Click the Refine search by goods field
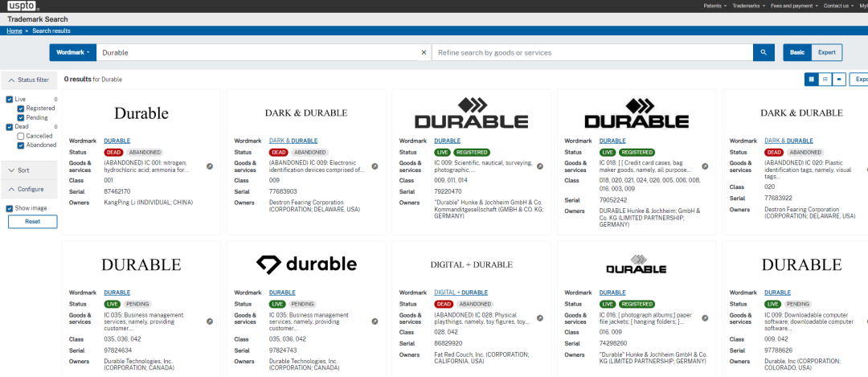Image resolution: width=868 pixels, height=377 pixels. click(x=592, y=52)
